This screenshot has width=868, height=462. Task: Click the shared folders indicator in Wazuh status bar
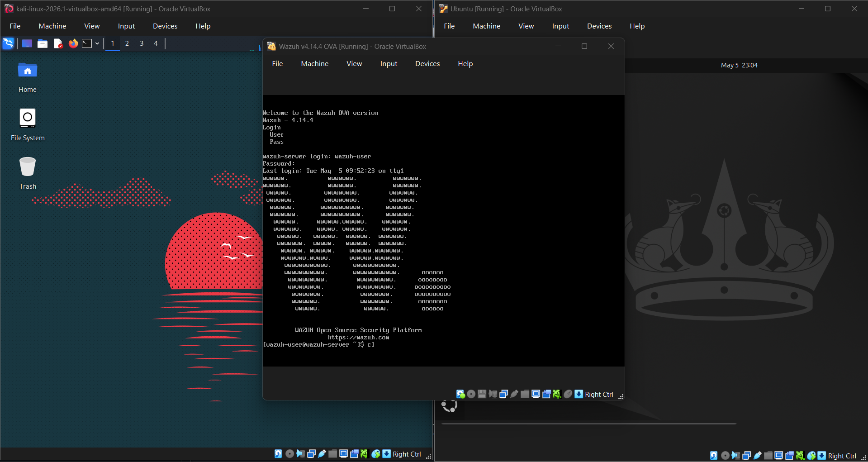tap(525, 394)
